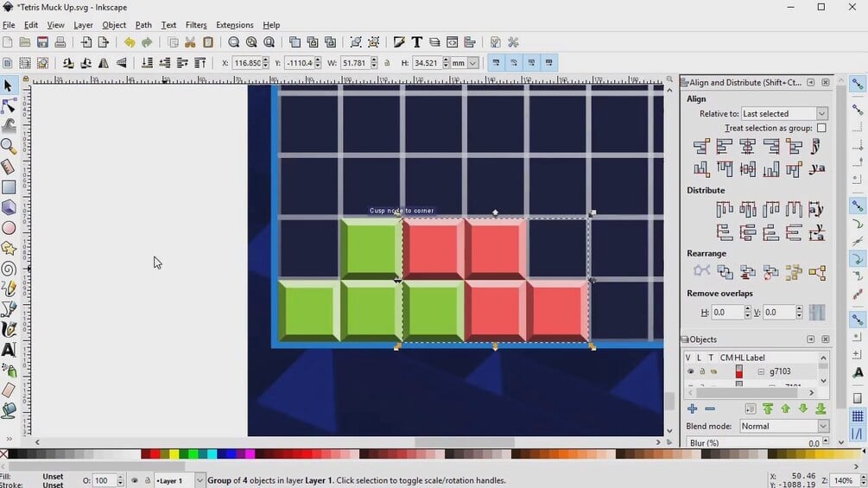Open the Object menu
Viewport: 868px width, 488px height.
tap(114, 25)
